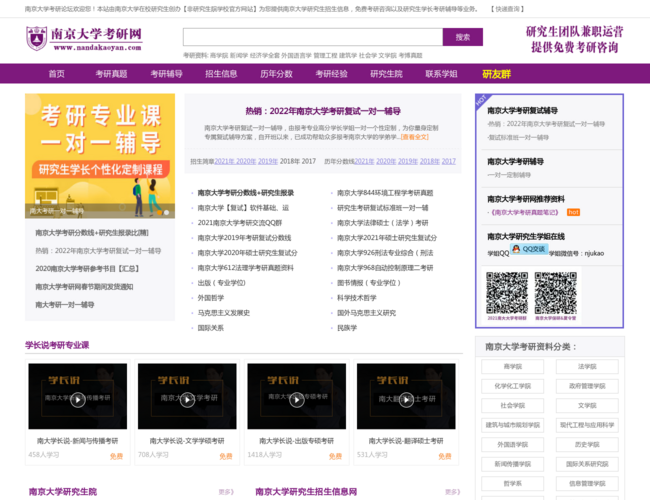
Task: Click the Nanjing University kaoyan site logo
Action: (x=84, y=39)
